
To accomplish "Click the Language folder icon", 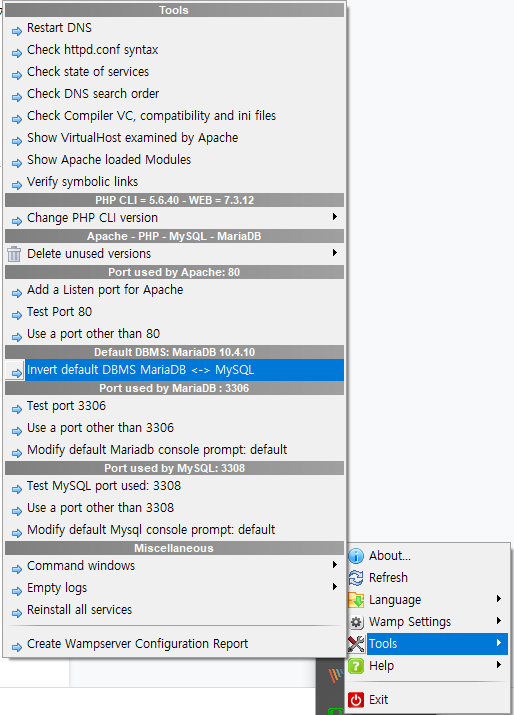I will point(356,600).
